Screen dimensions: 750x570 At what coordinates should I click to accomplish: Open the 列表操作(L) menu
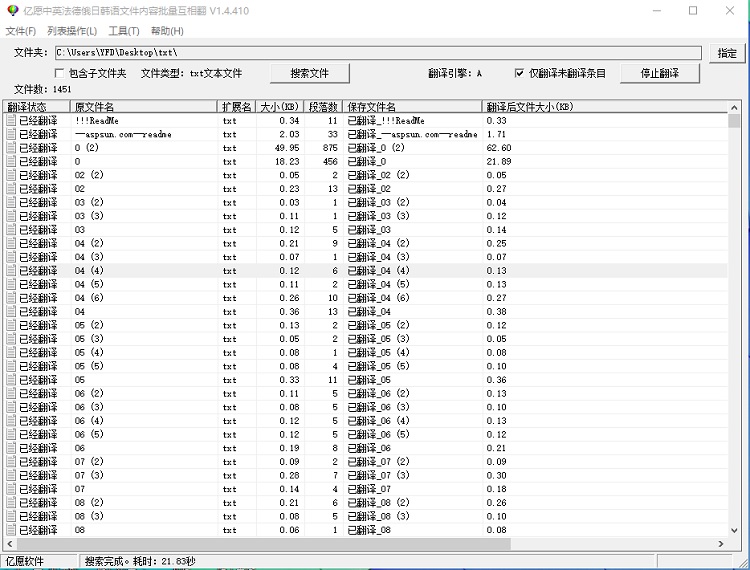tap(71, 31)
